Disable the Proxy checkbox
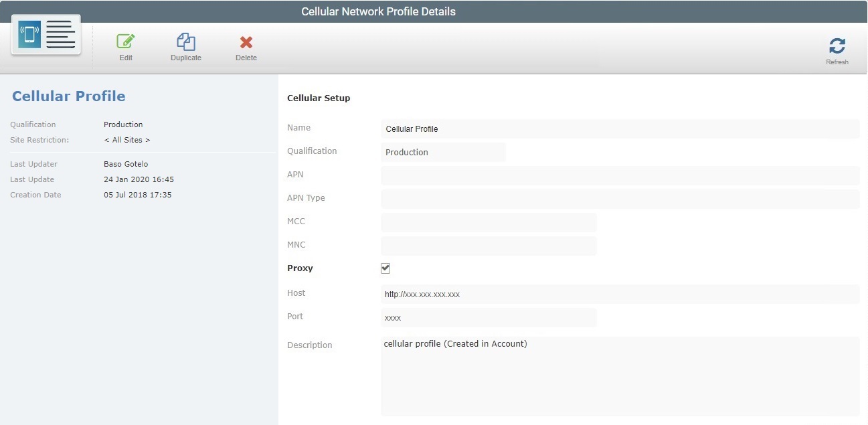 pyautogui.click(x=385, y=268)
